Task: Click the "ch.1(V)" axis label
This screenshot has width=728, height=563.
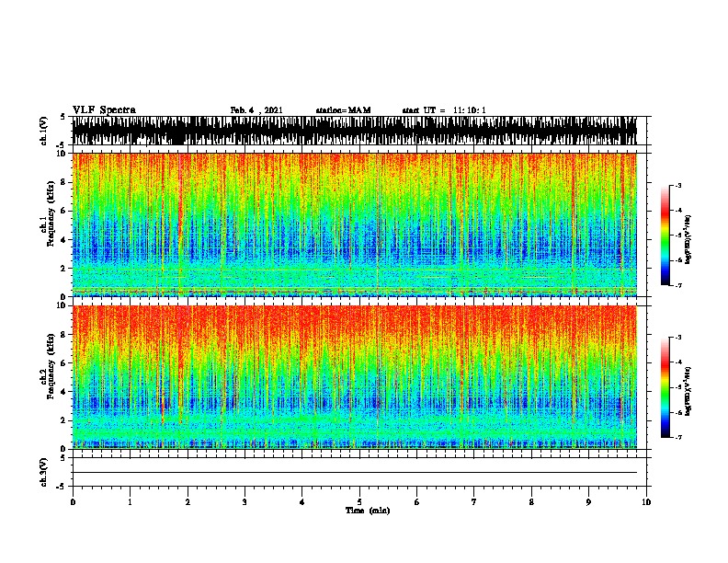Action: (x=44, y=131)
